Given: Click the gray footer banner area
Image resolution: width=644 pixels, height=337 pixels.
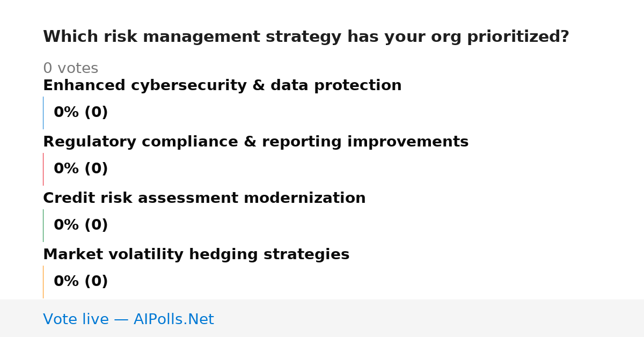Looking at the screenshot, I should [322, 318].
